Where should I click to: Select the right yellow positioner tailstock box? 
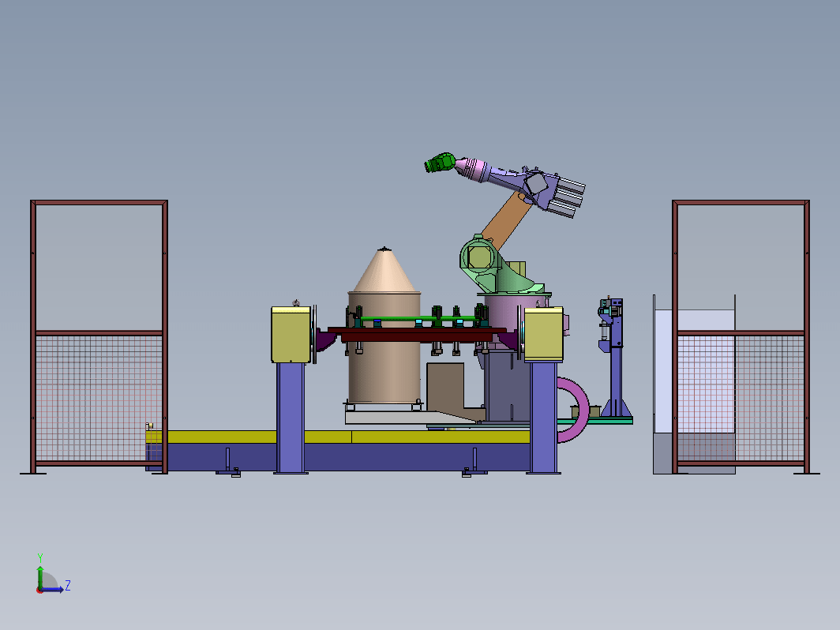[x=543, y=334]
